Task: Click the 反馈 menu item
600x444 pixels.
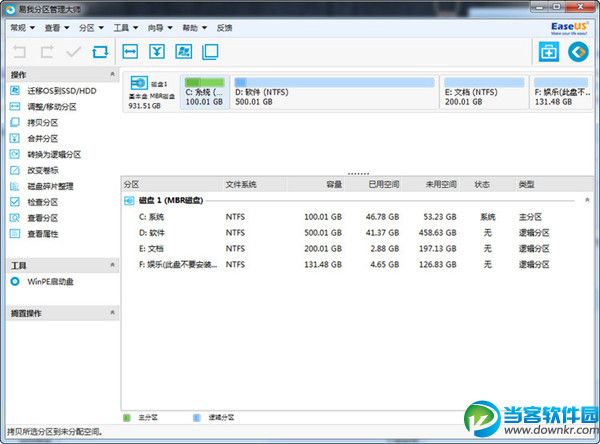Action: click(225, 28)
